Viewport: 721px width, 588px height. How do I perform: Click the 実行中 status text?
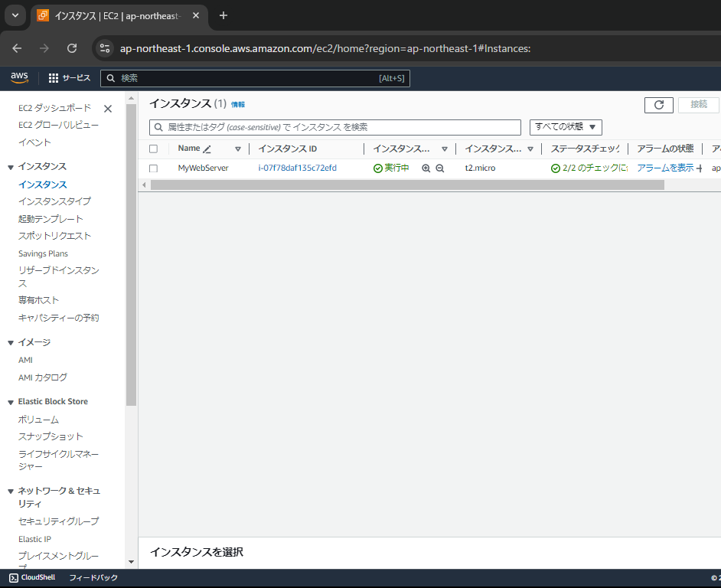(x=396, y=168)
